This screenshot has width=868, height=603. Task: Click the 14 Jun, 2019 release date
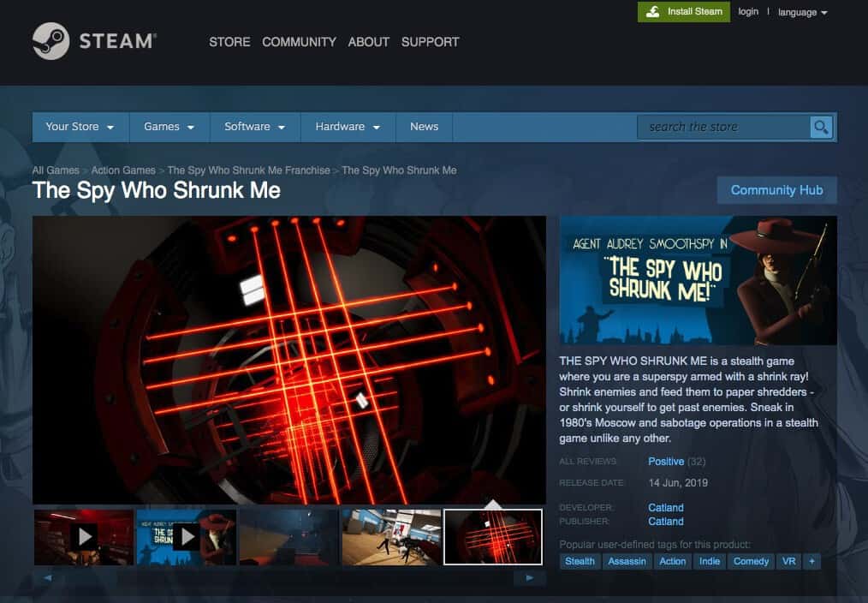coord(678,483)
